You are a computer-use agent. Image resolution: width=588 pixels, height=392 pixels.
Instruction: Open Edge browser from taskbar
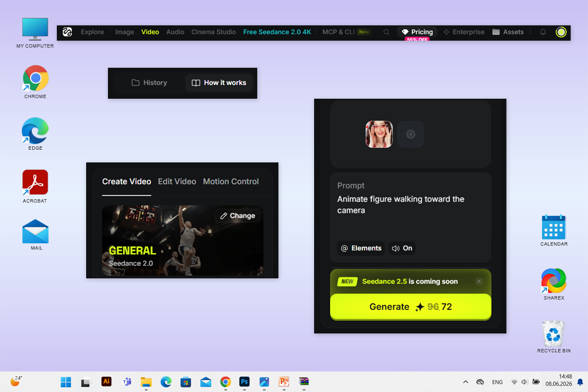(x=166, y=382)
